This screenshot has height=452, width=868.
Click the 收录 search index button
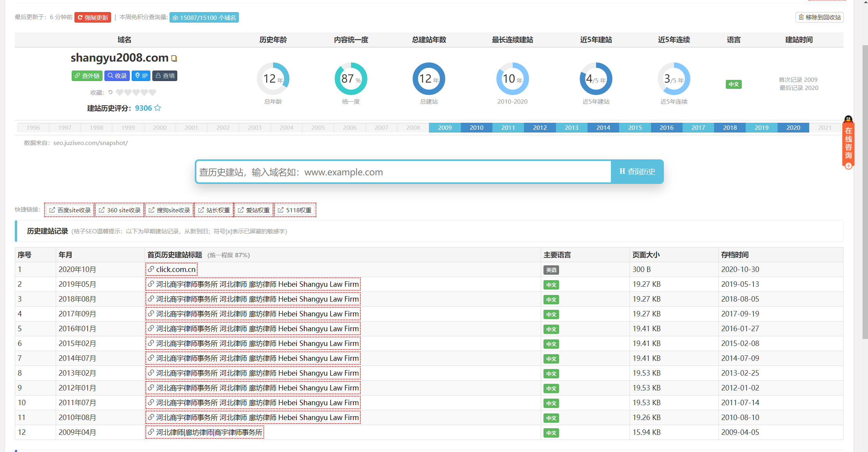click(x=117, y=76)
